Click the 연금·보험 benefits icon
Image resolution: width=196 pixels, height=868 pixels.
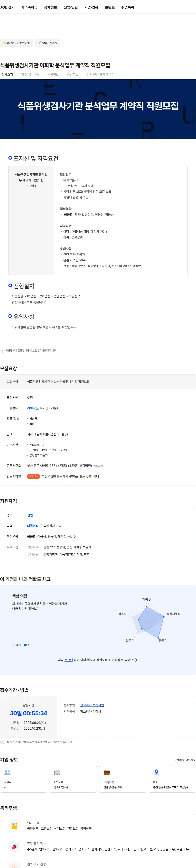point(14,825)
